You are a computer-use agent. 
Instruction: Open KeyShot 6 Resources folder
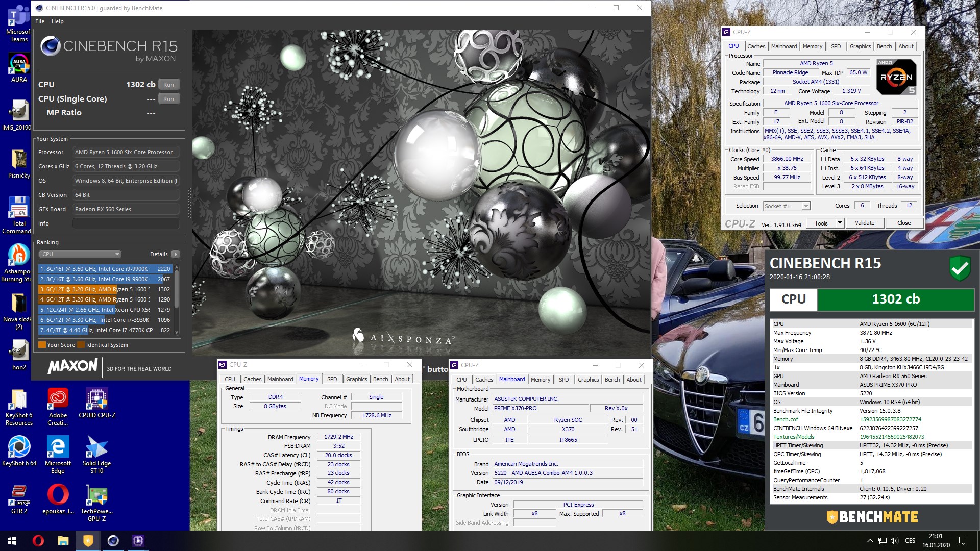[19, 407]
